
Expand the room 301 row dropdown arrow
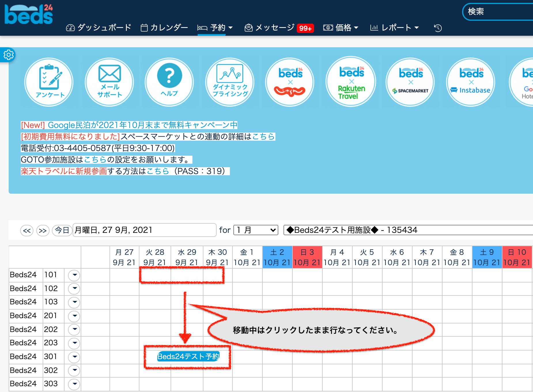click(74, 357)
